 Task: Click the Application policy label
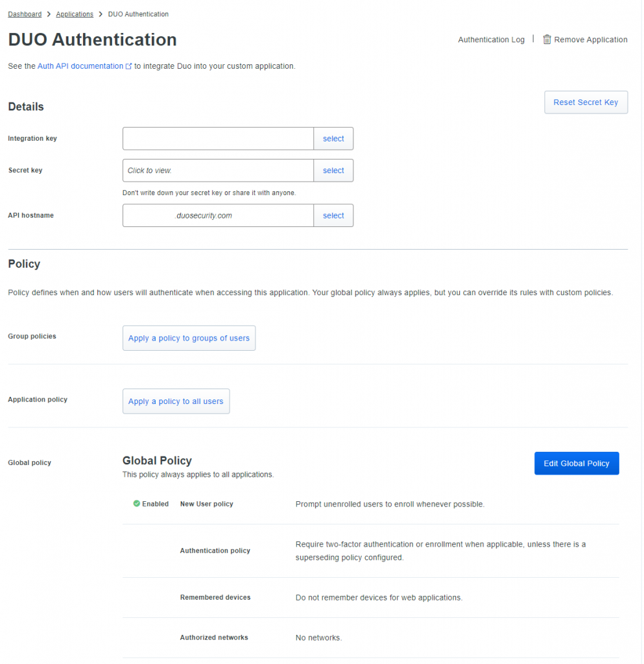38,399
